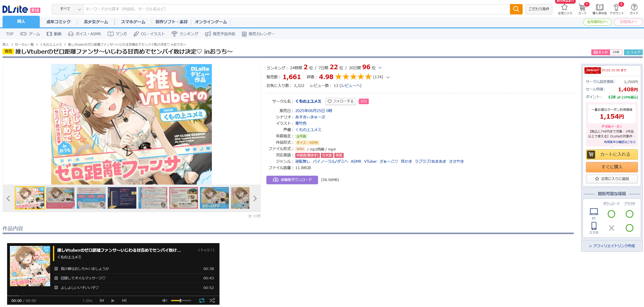The width and height of the screenshot is (644, 307).
Task: Show next thumbnails with right arrow
Action: point(255,198)
